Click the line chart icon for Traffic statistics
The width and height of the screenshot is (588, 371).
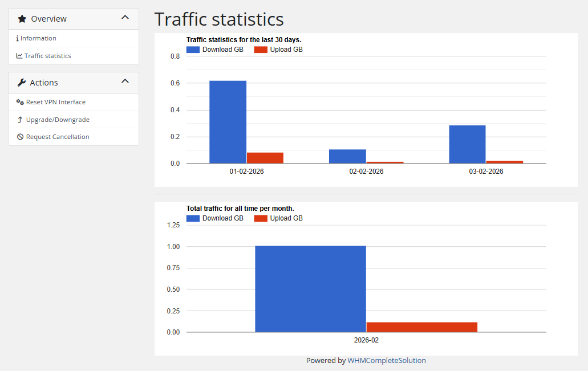(x=19, y=56)
